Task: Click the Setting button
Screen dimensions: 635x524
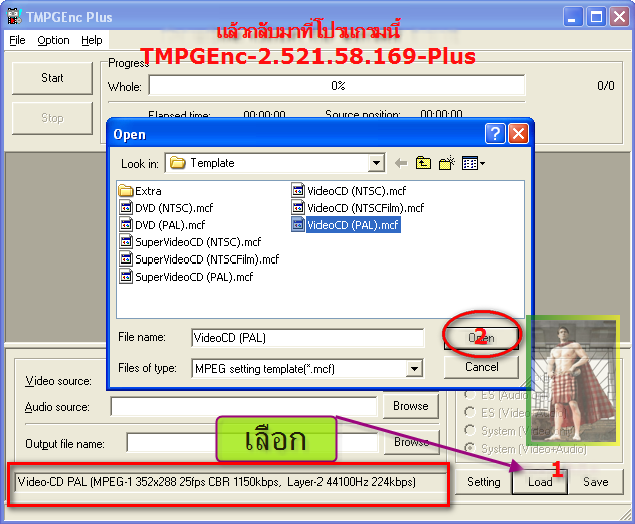Action: (484, 482)
